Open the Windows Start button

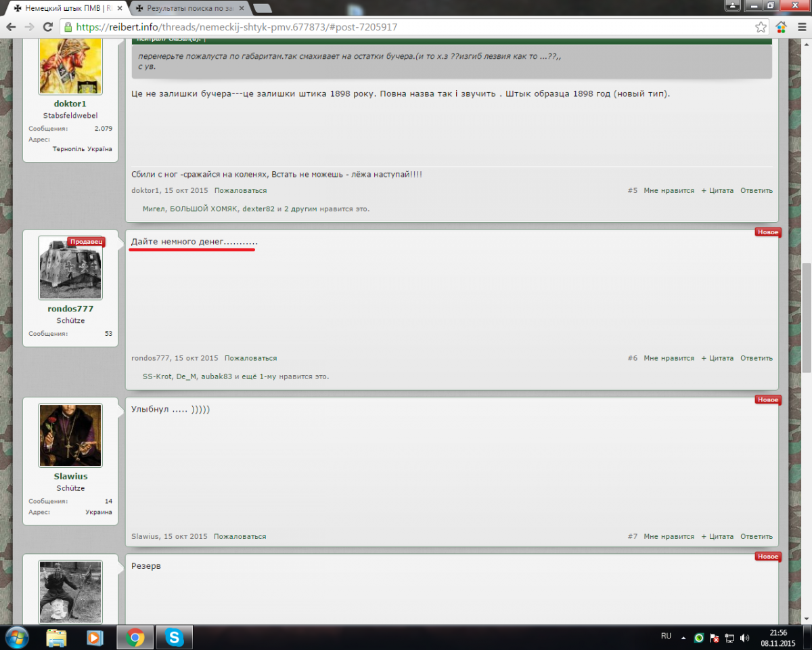pos(16,637)
